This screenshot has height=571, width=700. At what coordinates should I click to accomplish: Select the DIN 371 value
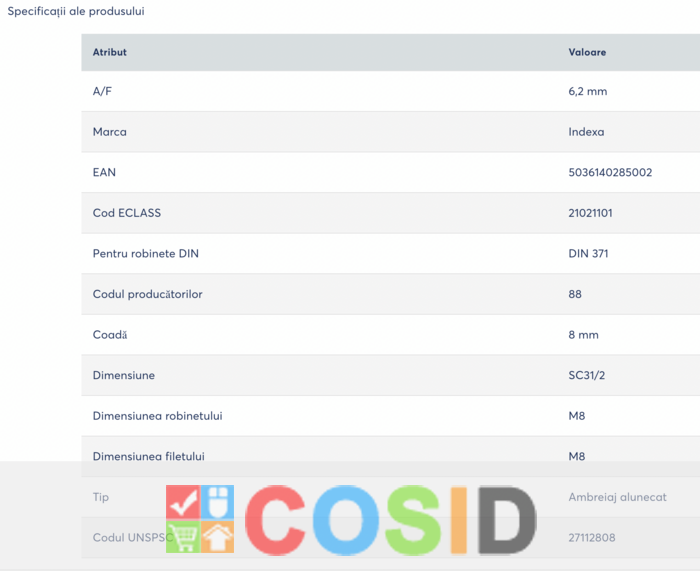click(588, 254)
